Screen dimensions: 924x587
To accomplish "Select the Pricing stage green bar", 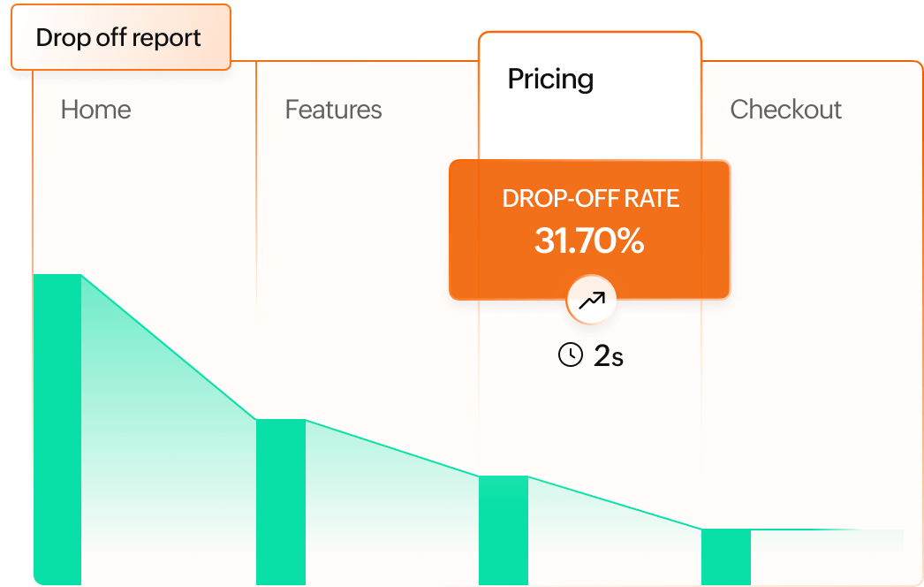I will (x=503, y=530).
